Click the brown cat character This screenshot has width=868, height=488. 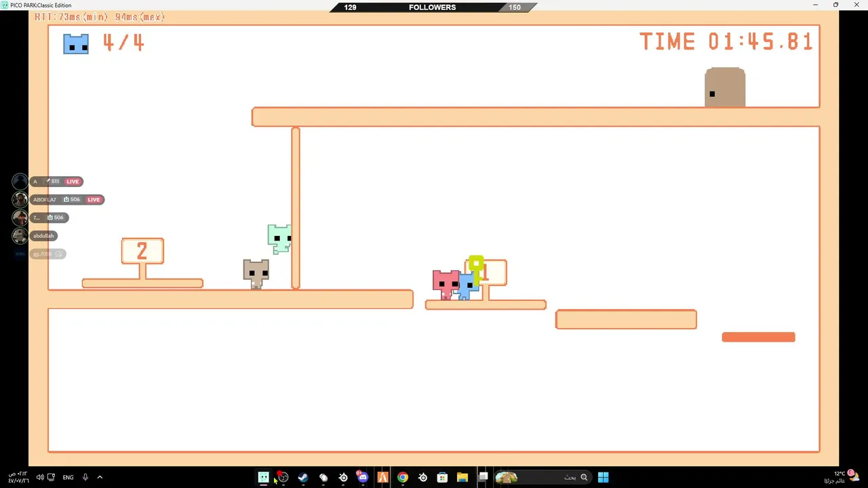(x=256, y=274)
